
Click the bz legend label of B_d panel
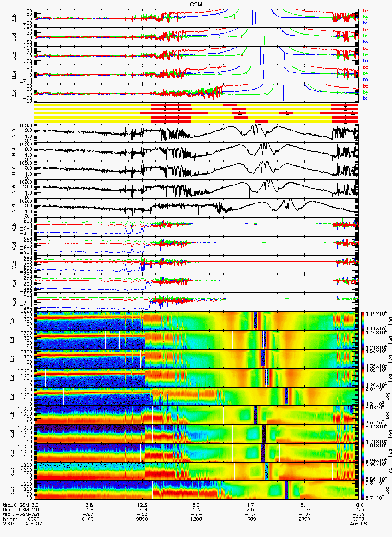click(x=366, y=30)
